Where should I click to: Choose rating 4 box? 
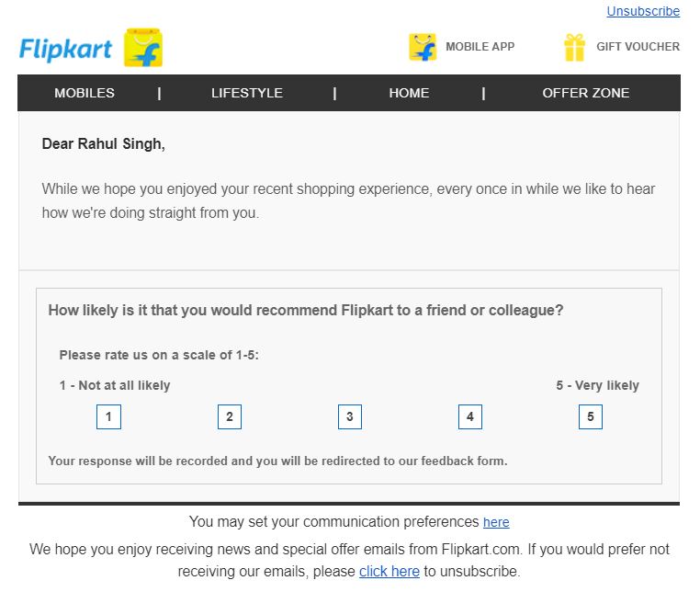[470, 416]
